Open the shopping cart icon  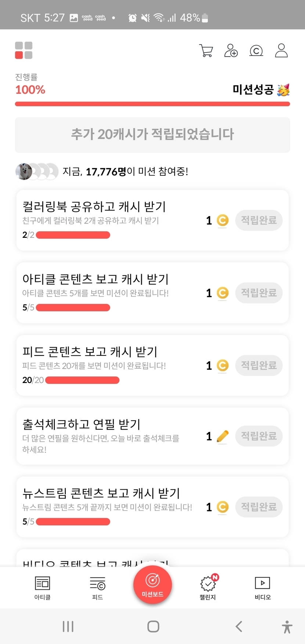[206, 51]
